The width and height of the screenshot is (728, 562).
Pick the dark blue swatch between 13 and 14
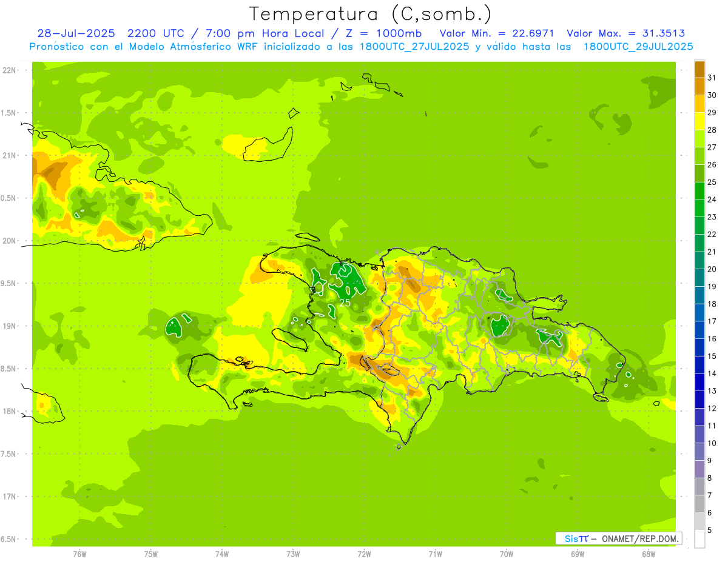[699, 382]
